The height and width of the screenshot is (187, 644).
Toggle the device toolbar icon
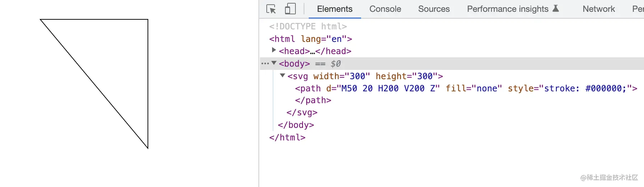290,9
